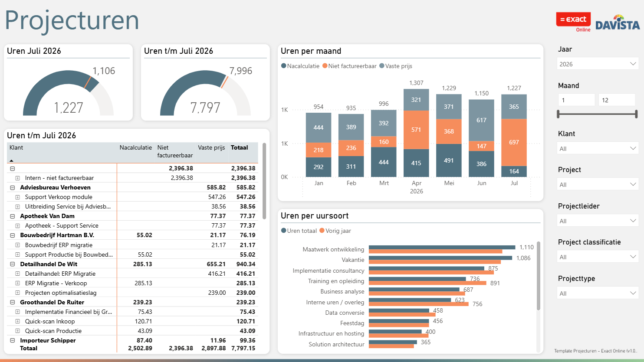Click the Vorig jaar legend marker

(x=322, y=231)
